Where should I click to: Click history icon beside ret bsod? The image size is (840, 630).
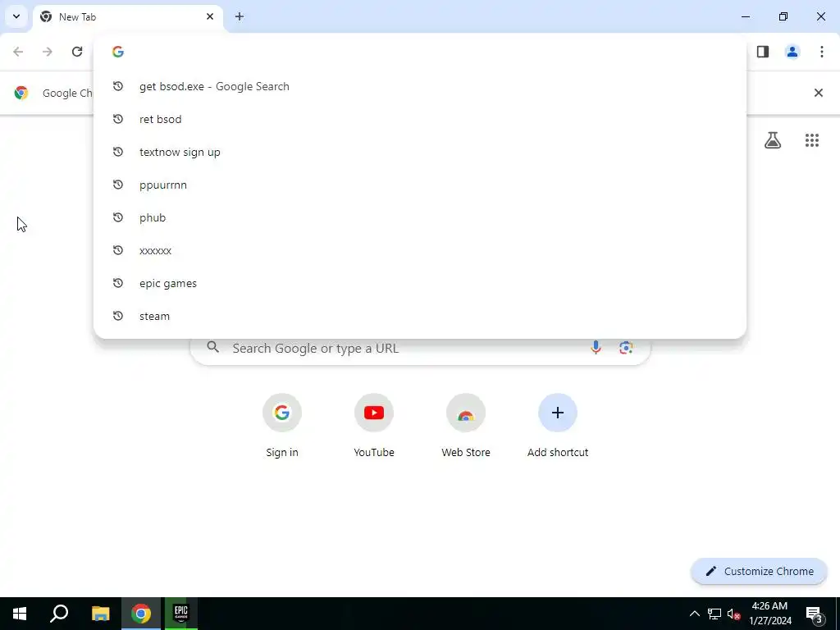[x=118, y=119]
